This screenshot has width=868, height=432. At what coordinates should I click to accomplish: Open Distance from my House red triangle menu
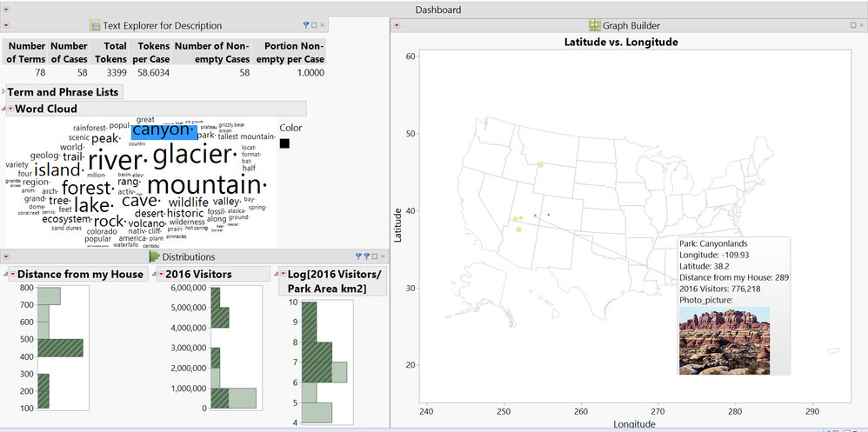pos(13,275)
